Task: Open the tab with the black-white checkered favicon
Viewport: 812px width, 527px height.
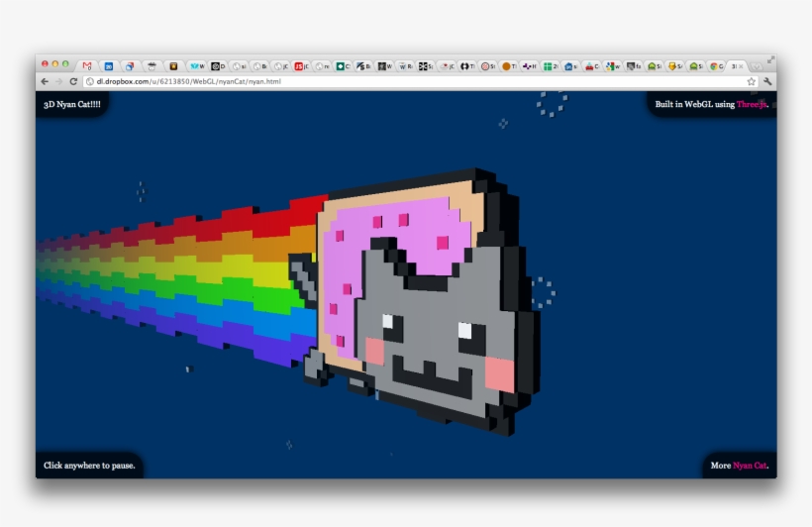Action: (426, 66)
